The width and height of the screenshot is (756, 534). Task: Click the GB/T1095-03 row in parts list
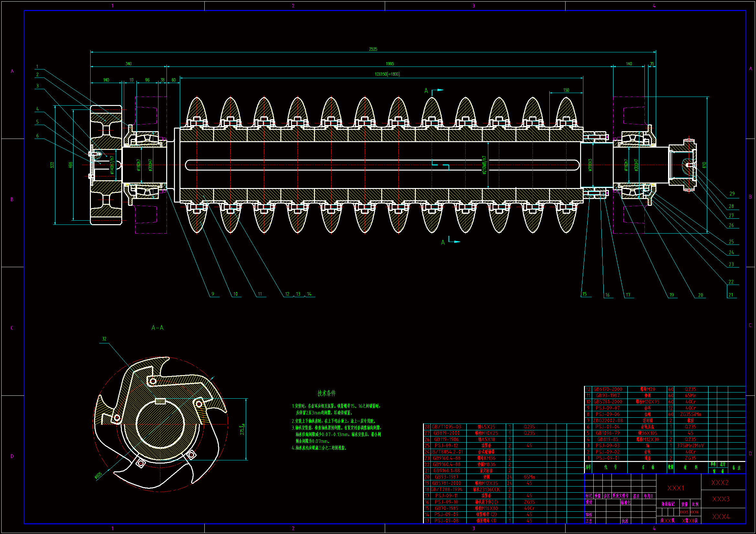pyautogui.click(x=446, y=427)
